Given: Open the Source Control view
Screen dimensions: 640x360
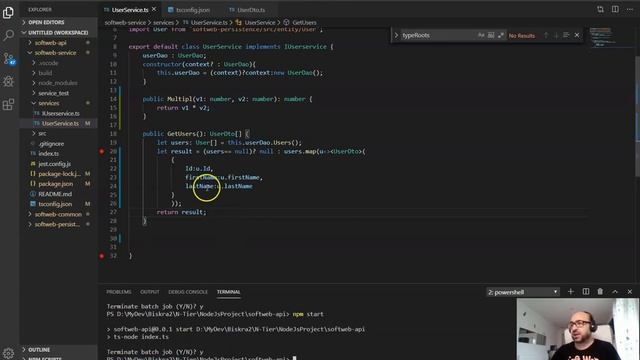Looking at the screenshot, I should click(9, 59).
